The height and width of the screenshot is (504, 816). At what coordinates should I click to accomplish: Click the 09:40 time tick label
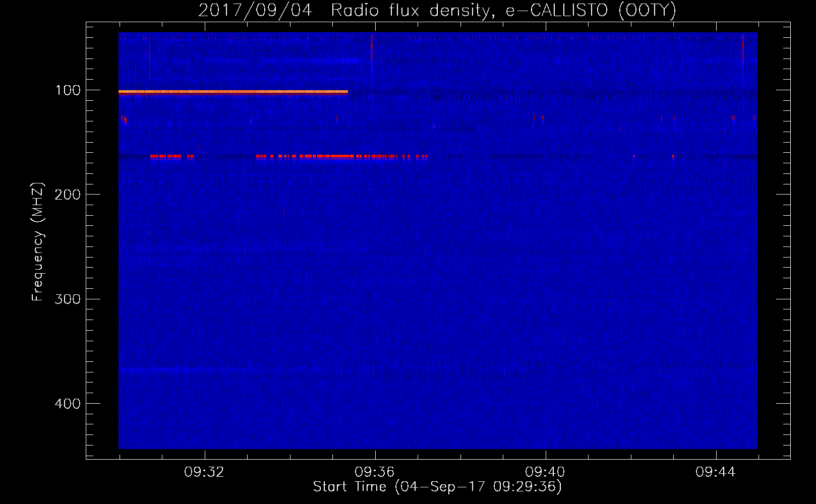[545, 472]
